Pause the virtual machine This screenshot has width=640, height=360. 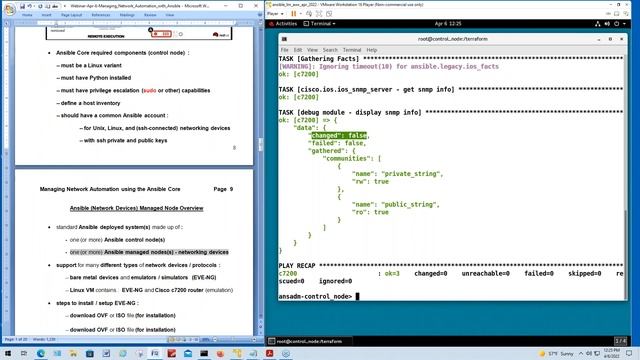coord(293,13)
